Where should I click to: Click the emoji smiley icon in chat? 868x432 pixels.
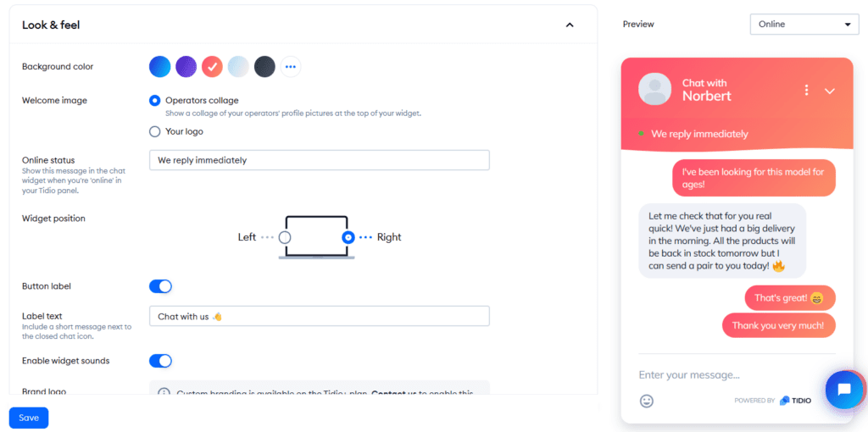[647, 401]
